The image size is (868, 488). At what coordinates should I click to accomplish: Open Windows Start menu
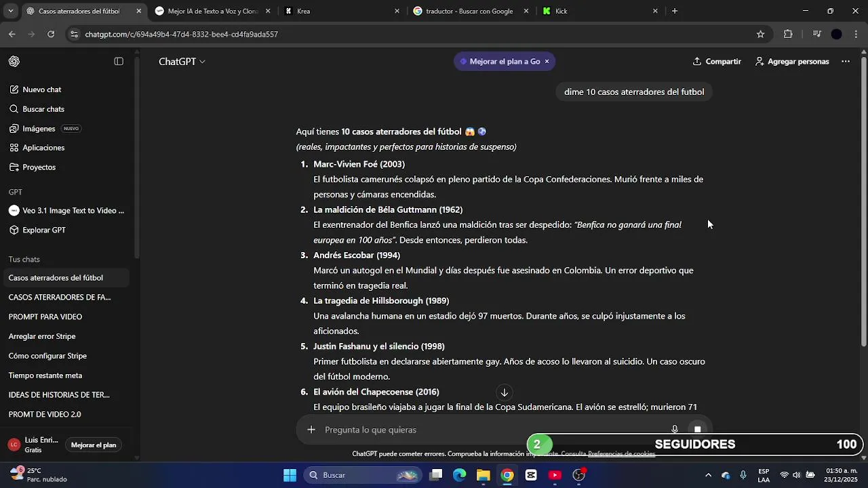[290, 475]
